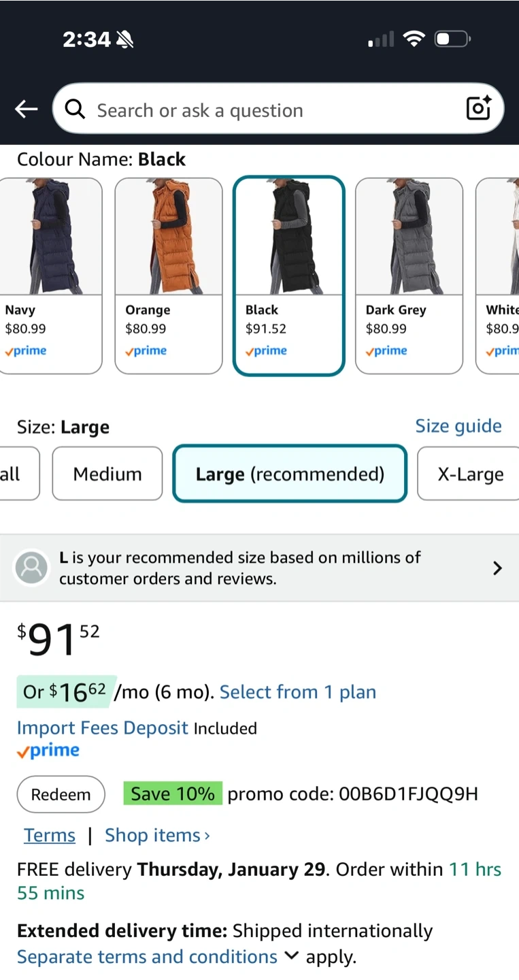The width and height of the screenshot is (519, 980).
Task: Select the Orange colour swatch
Action: coord(169,276)
